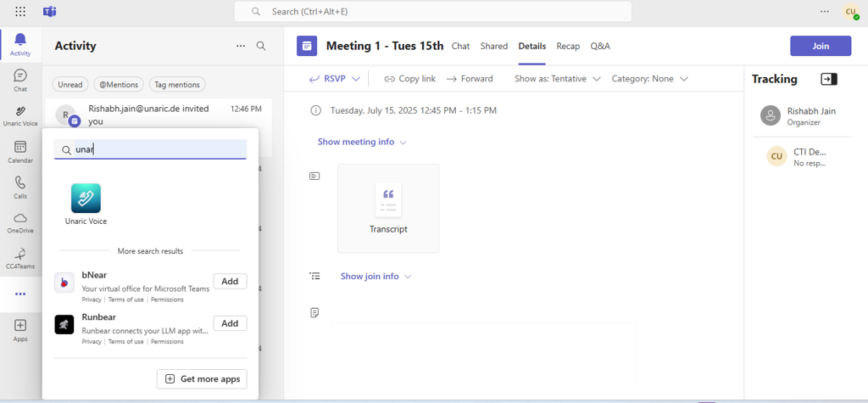Open Runbear Permissions link
The height and width of the screenshot is (403, 868).
(167, 342)
